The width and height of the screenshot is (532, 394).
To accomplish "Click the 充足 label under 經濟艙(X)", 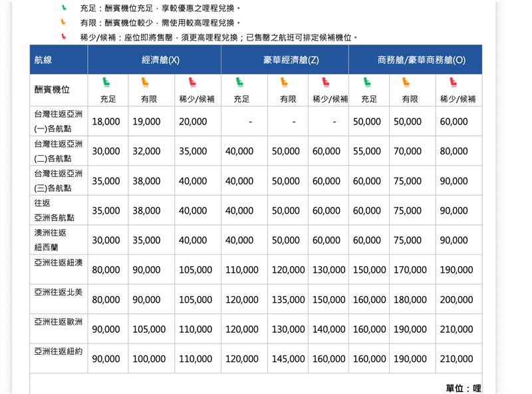I will 108,99.
